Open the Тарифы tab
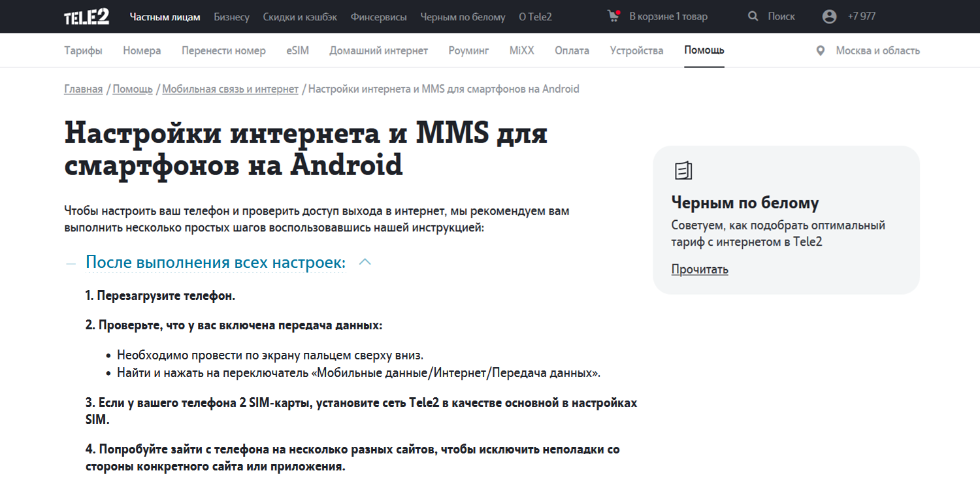The image size is (980, 492). pyautogui.click(x=83, y=50)
